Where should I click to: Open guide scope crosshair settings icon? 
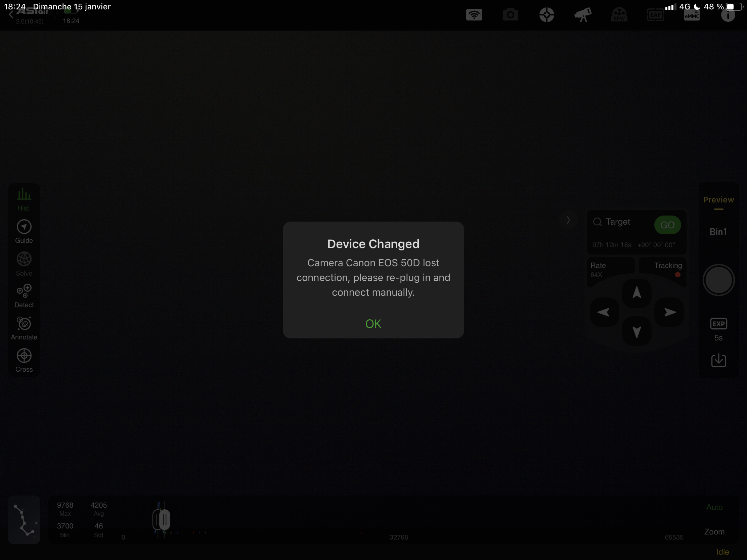(x=546, y=15)
